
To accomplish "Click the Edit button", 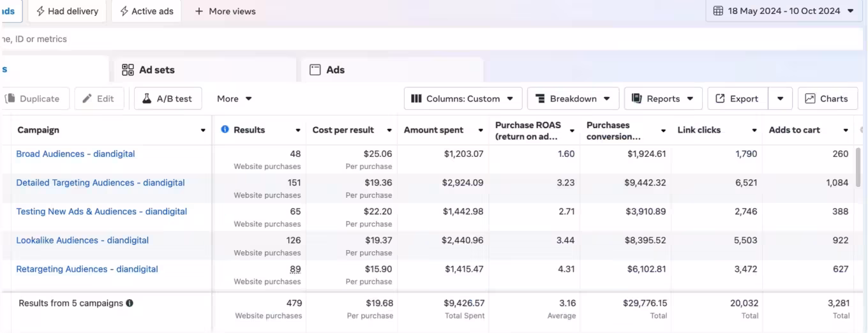I will (99, 98).
